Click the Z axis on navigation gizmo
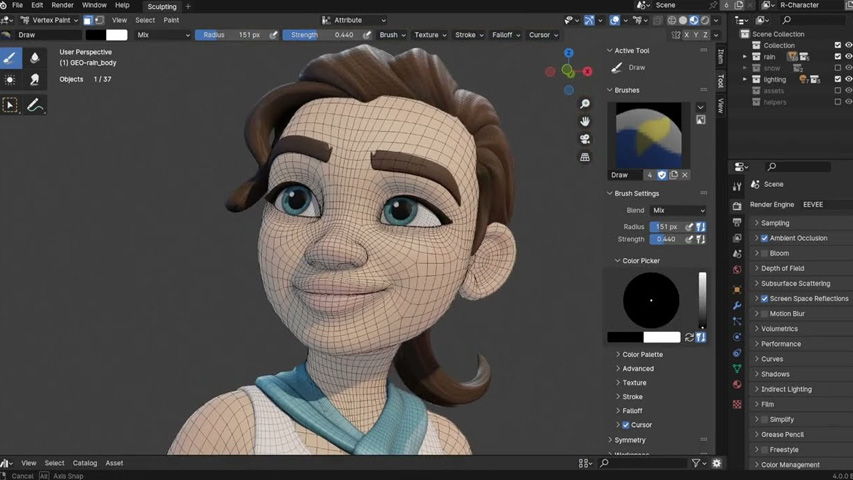The height and width of the screenshot is (480, 853). 568,53
